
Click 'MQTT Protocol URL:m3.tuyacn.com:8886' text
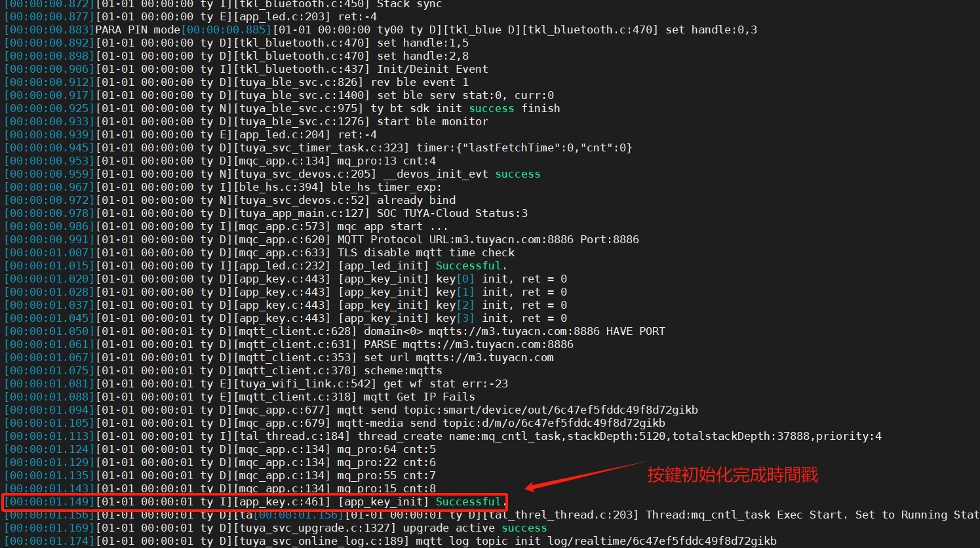coord(456,239)
